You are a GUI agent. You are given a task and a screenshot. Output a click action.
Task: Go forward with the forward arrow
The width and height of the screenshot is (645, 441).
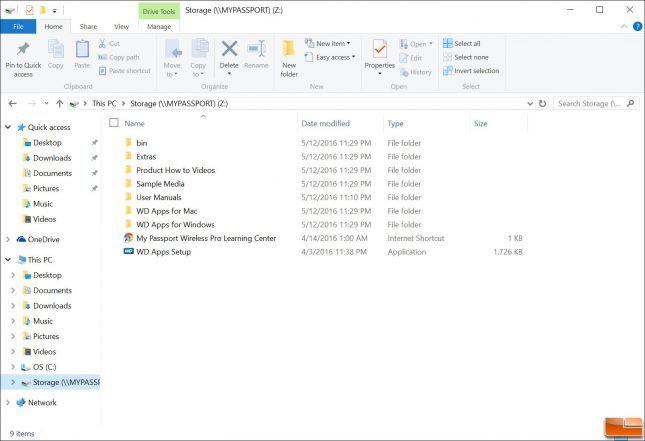32,104
